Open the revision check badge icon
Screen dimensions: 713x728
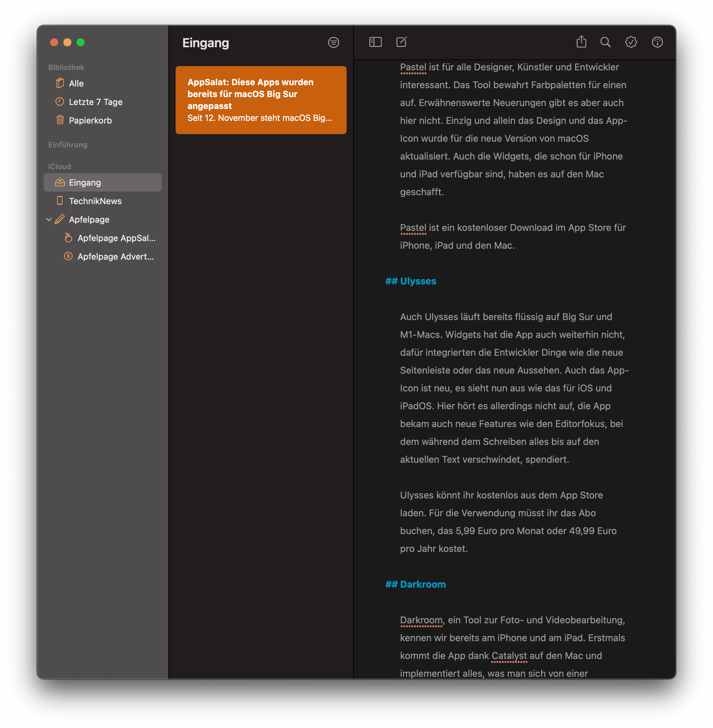631,42
